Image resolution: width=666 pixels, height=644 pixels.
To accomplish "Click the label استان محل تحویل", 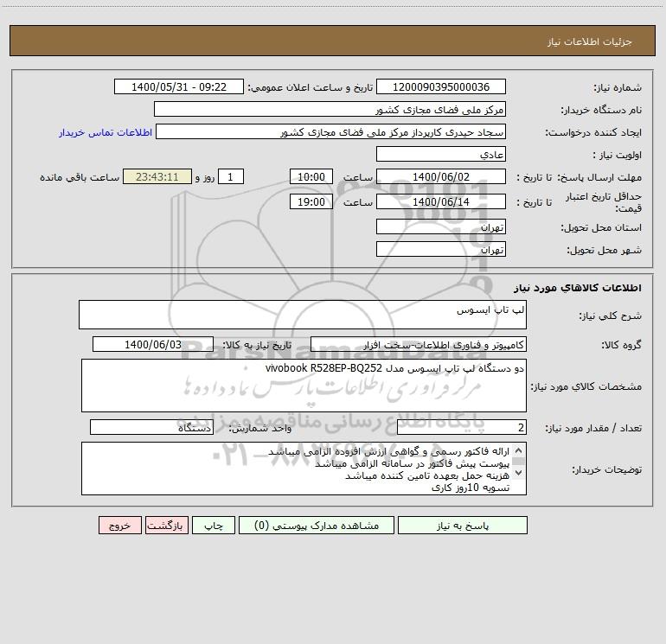I will [x=601, y=227].
